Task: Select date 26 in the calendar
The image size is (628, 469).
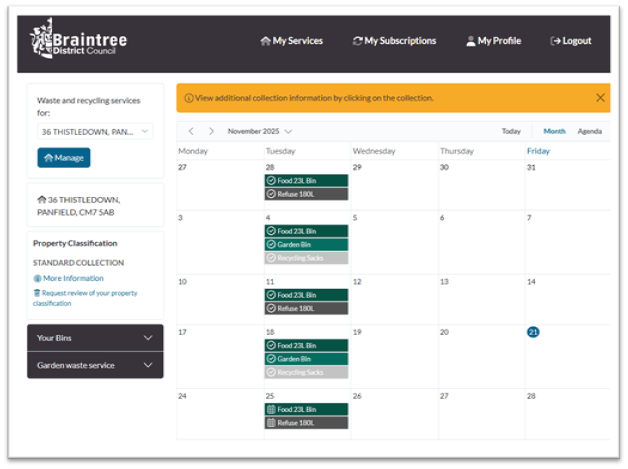Action: tap(357, 396)
